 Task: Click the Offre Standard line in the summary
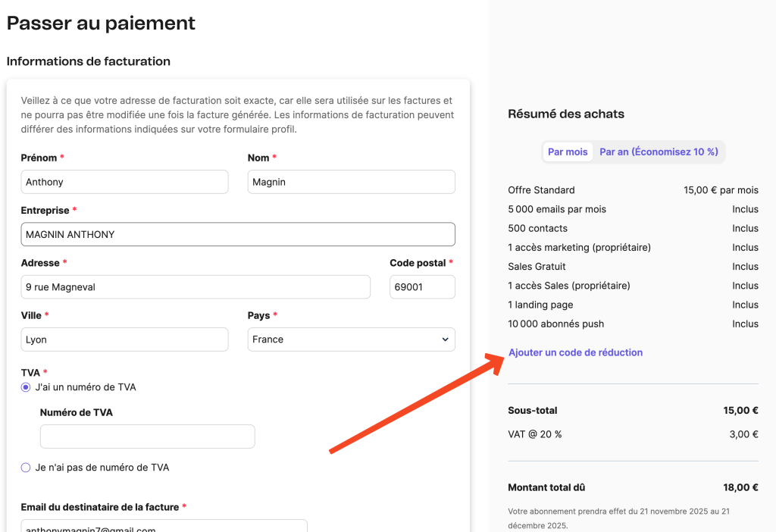(x=541, y=190)
